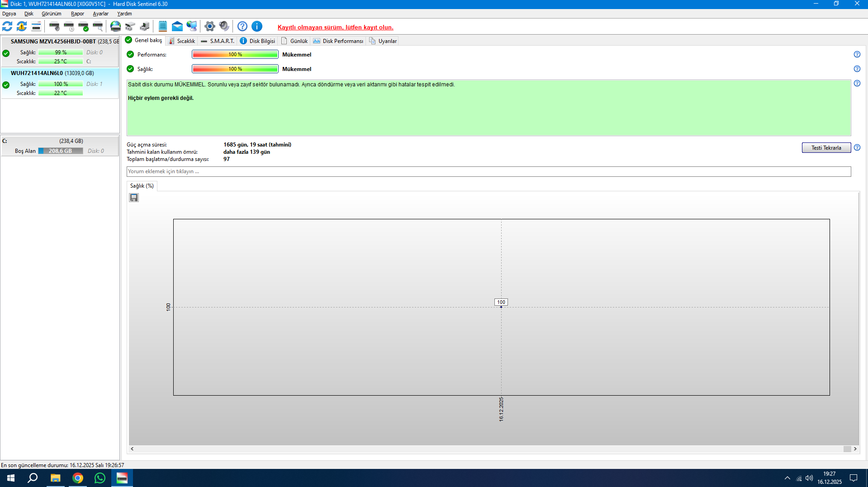Click the SAMSUNG disk 25 °C temperature value
The image size is (868, 487).
(x=61, y=61)
